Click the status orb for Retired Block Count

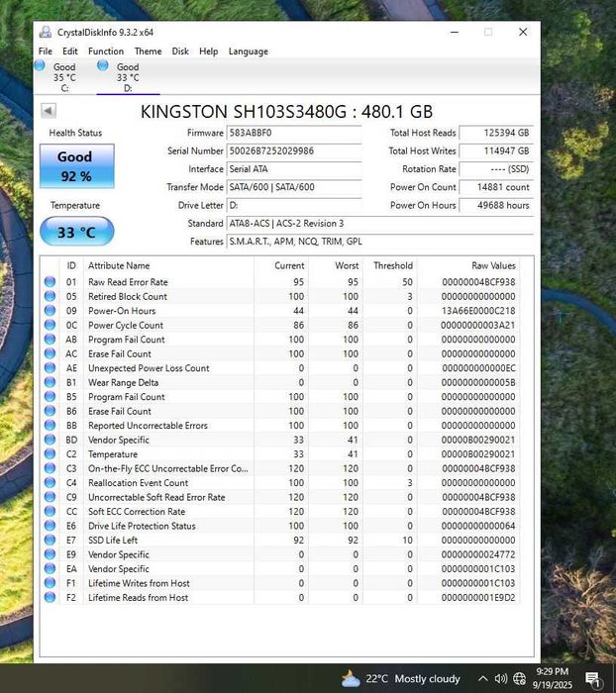click(x=50, y=296)
